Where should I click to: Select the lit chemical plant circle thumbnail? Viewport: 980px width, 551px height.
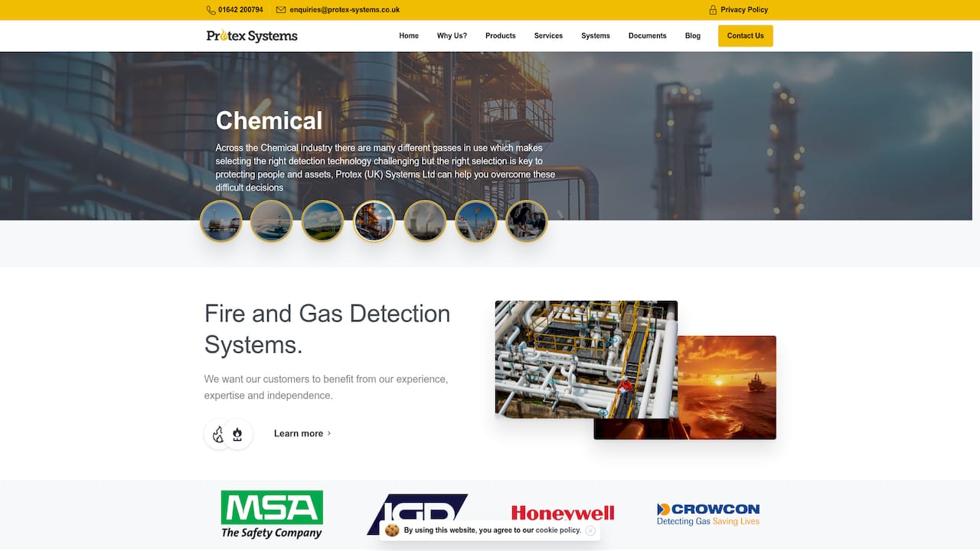point(374,221)
